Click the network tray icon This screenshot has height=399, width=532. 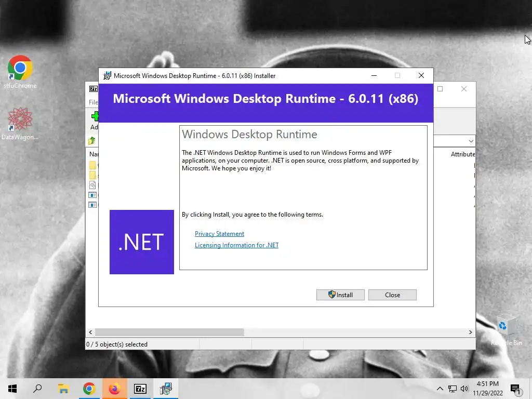click(x=453, y=389)
